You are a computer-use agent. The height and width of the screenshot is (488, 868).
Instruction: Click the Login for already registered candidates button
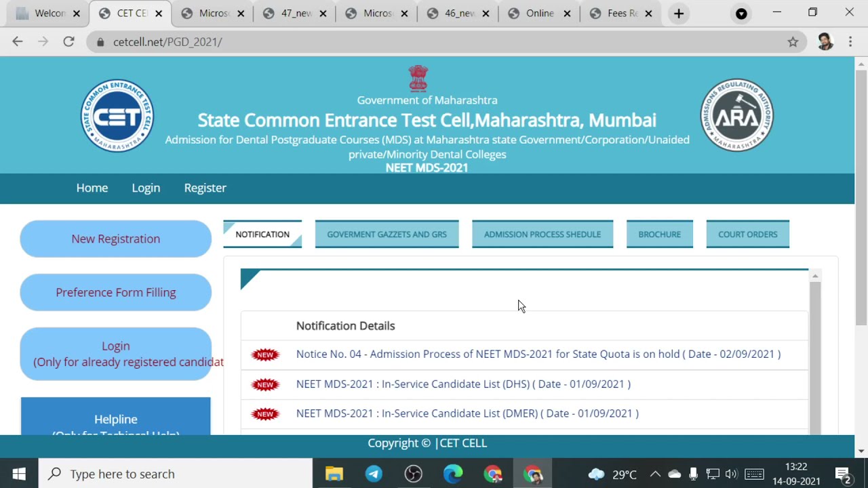[116, 354]
